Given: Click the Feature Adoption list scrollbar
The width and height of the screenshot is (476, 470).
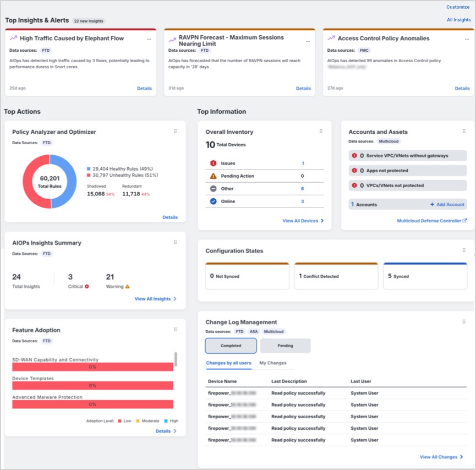Looking at the screenshot, I should (176, 359).
